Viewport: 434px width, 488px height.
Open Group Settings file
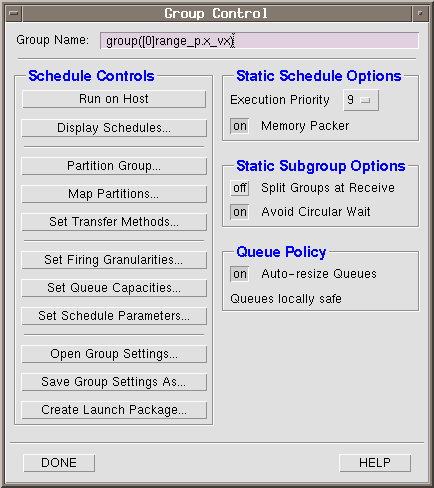pos(114,354)
